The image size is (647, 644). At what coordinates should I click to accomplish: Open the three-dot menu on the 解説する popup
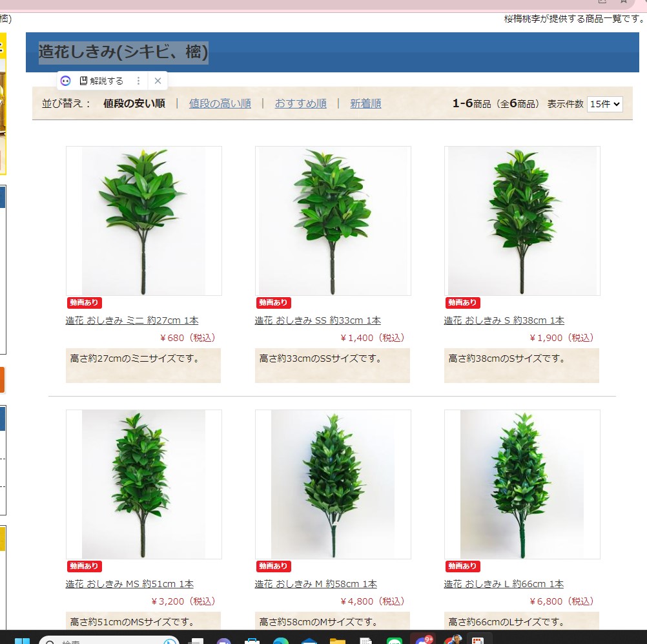tap(139, 80)
